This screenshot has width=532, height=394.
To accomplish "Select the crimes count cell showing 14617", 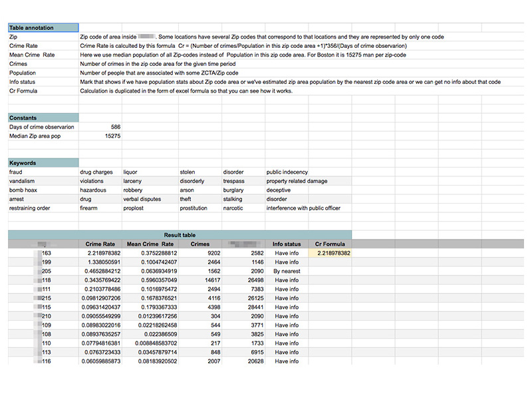I will coord(200,280).
